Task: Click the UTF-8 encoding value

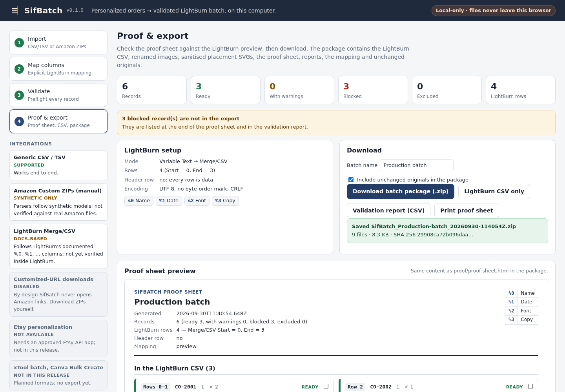Action: point(201,189)
